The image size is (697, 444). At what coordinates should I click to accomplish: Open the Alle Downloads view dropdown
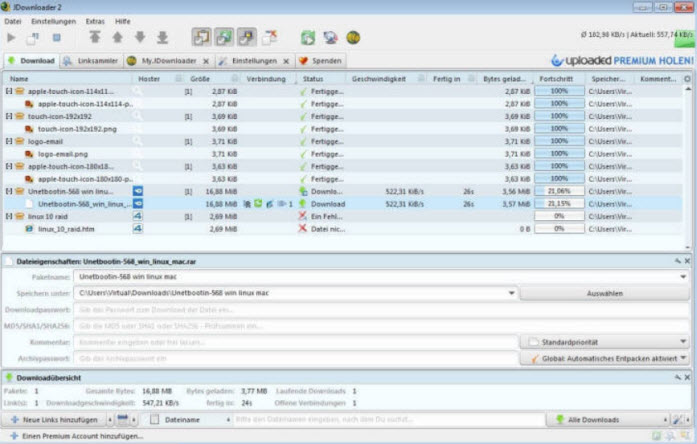(x=608, y=420)
